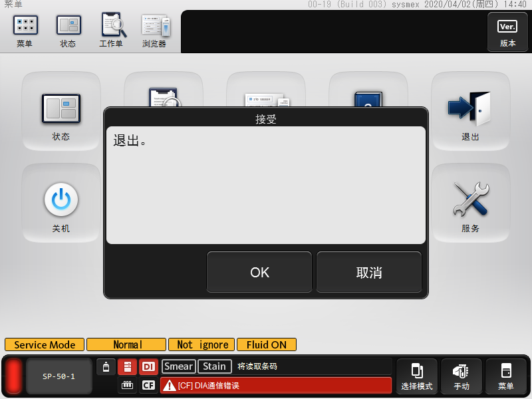Click the 版本 version button

point(507,31)
